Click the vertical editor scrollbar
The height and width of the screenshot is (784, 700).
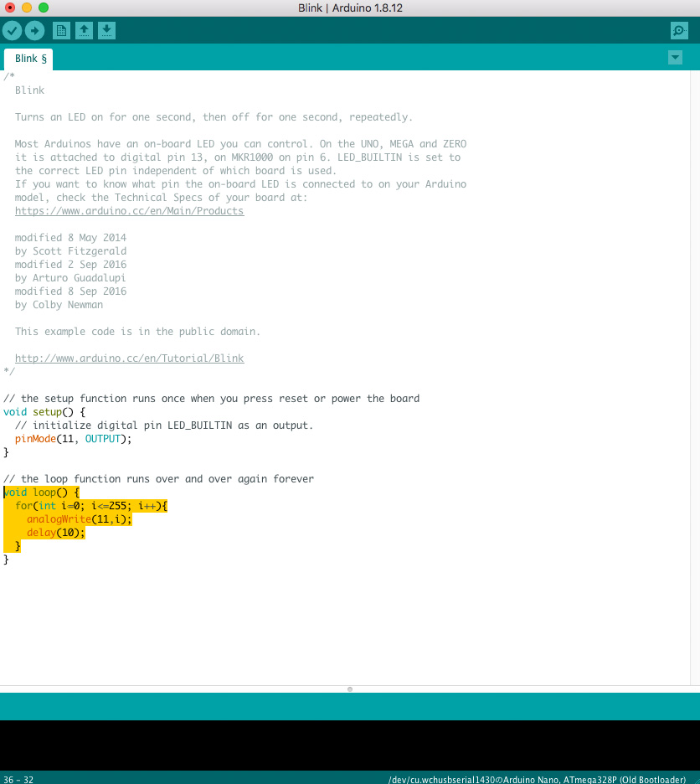click(695, 378)
